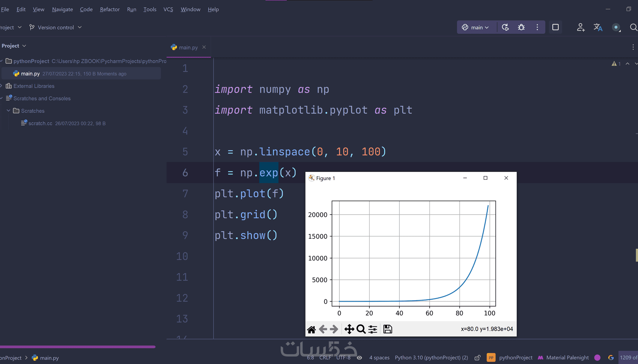Open the Configure subplots sliders icon
Viewport: 638px width, 364px height.
tap(372, 329)
